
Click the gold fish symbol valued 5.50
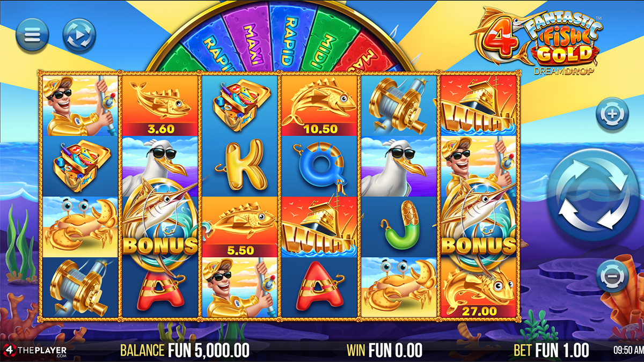(x=240, y=227)
